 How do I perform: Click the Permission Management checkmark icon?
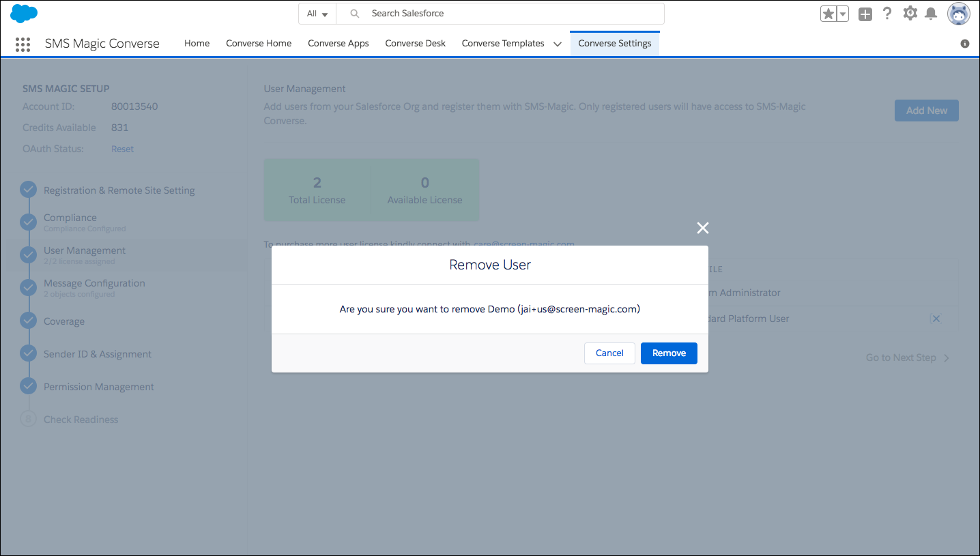[x=28, y=385]
